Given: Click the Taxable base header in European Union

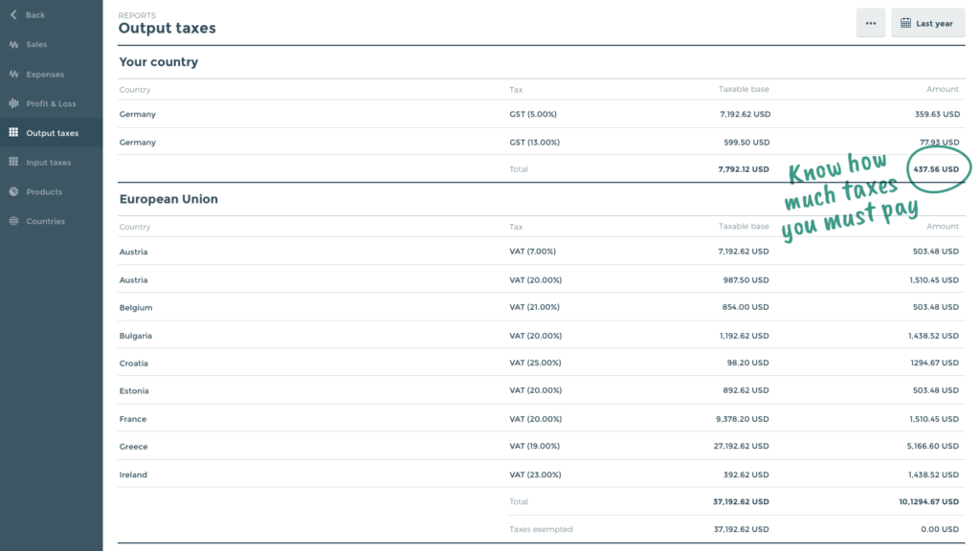Looking at the screenshot, I should pos(744,227).
